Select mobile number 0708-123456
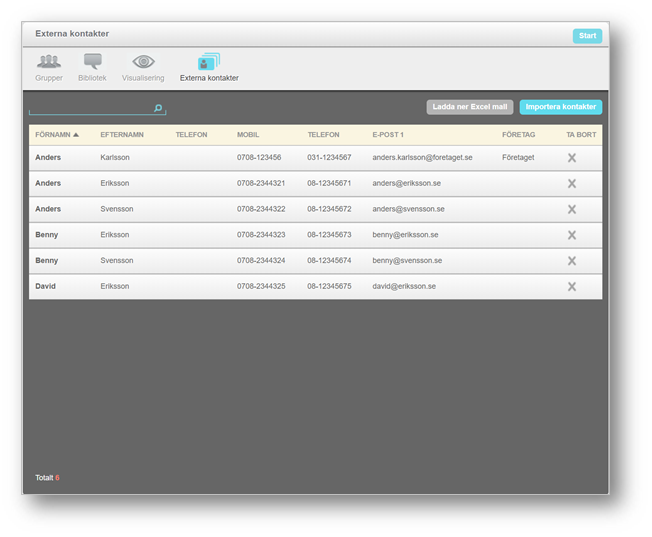 [259, 158]
